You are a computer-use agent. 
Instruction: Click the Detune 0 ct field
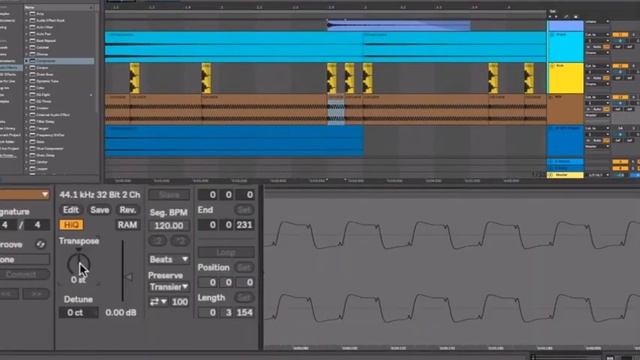pyautogui.click(x=78, y=313)
